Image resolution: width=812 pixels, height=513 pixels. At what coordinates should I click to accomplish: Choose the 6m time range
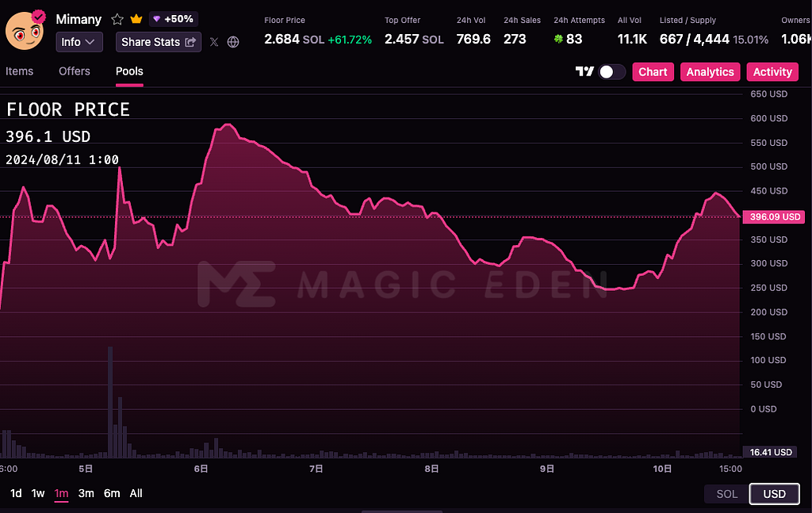pyautogui.click(x=112, y=493)
